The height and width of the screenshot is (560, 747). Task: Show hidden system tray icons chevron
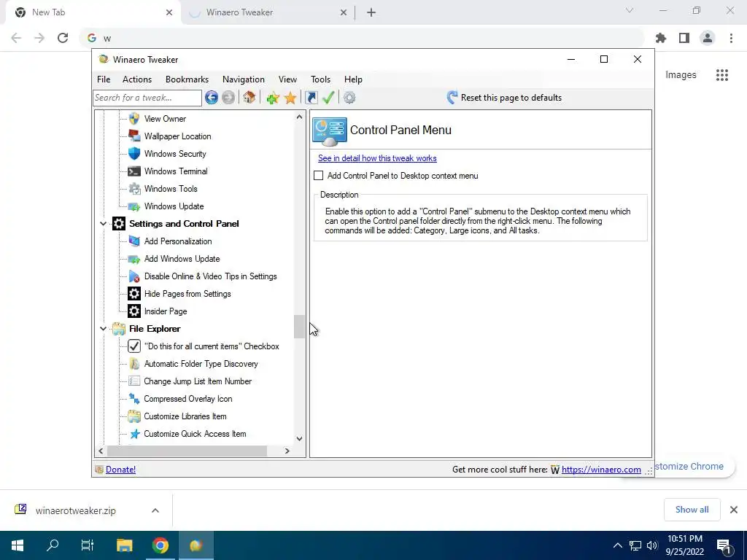(617, 545)
